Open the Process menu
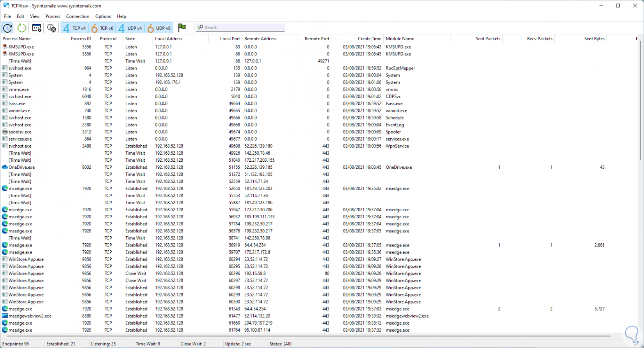644x348 pixels. click(53, 16)
